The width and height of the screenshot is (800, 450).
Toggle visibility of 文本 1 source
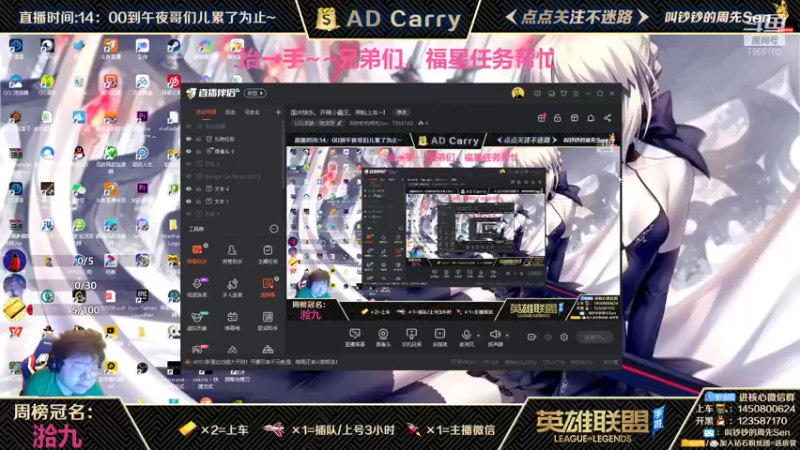pyautogui.click(x=189, y=202)
